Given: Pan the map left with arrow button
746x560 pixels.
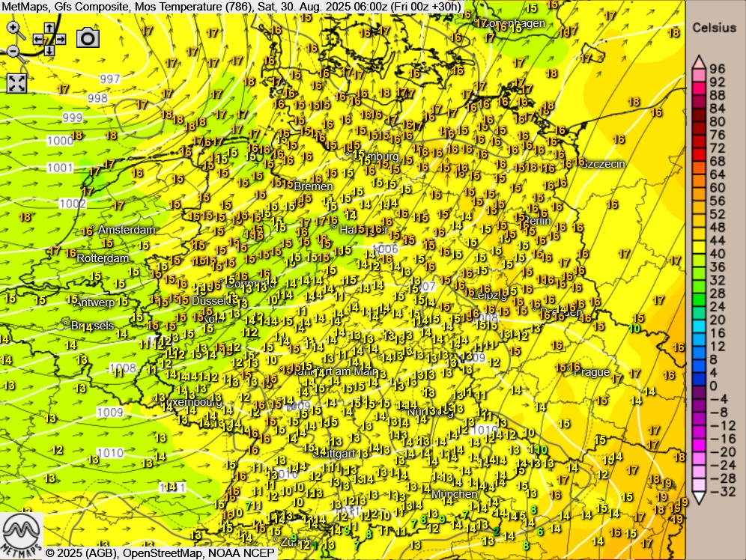Looking at the screenshot, I should tap(38, 39).
